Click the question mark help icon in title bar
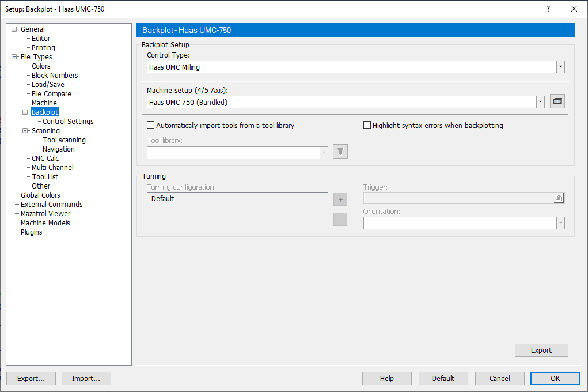Screen dimensions: 588x392 coord(548,9)
